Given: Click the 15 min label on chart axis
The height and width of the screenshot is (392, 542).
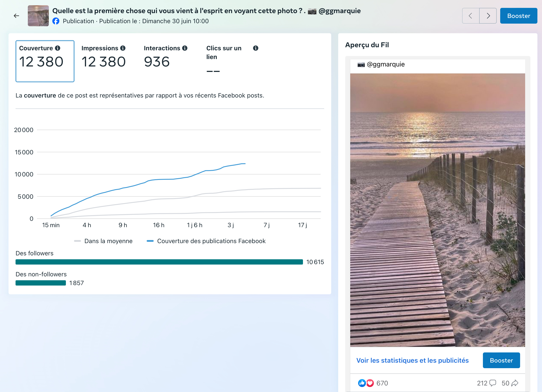Looking at the screenshot, I should [x=51, y=225].
